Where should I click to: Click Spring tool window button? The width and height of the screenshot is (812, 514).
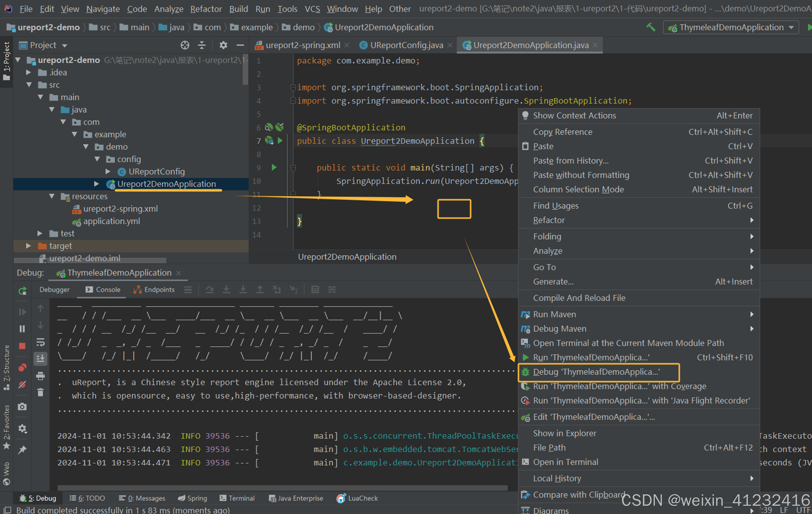click(x=193, y=498)
